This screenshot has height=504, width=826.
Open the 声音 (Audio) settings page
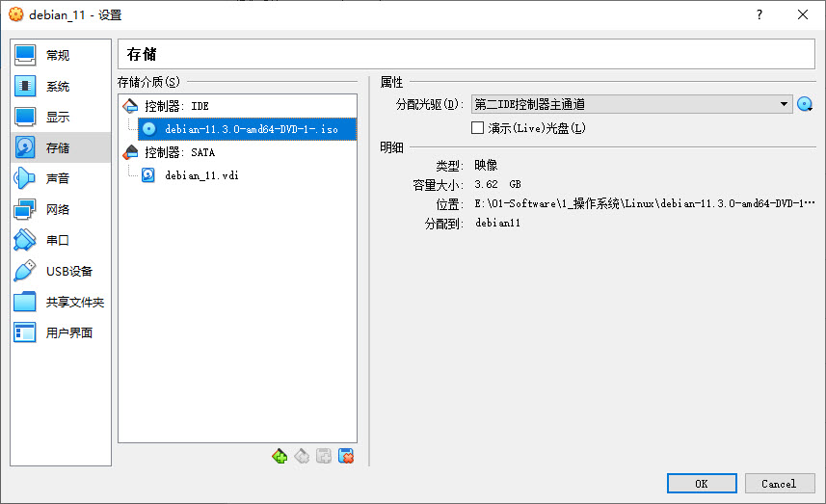tap(61, 178)
